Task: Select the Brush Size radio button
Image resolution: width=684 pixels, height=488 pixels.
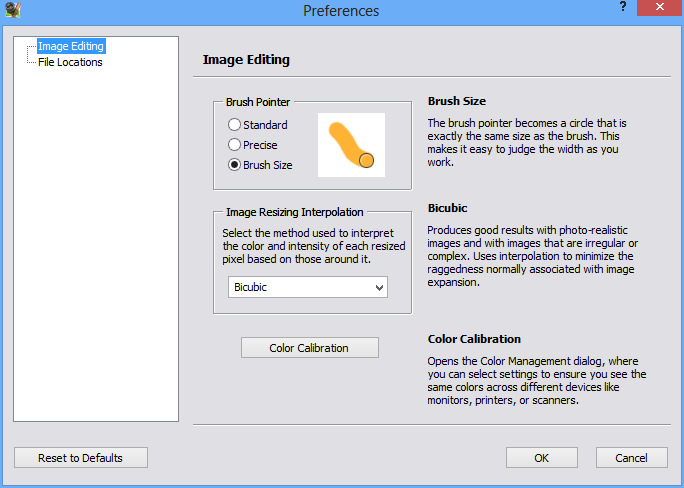Action: coord(235,165)
